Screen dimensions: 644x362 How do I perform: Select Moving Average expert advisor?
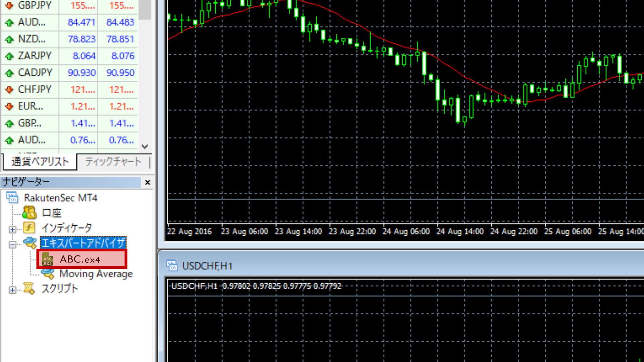(x=96, y=274)
